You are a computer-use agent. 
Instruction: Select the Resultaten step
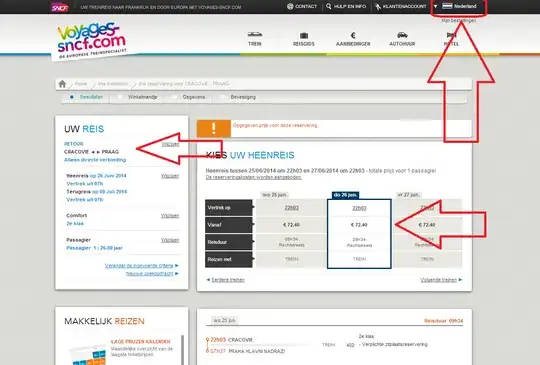click(91, 97)
